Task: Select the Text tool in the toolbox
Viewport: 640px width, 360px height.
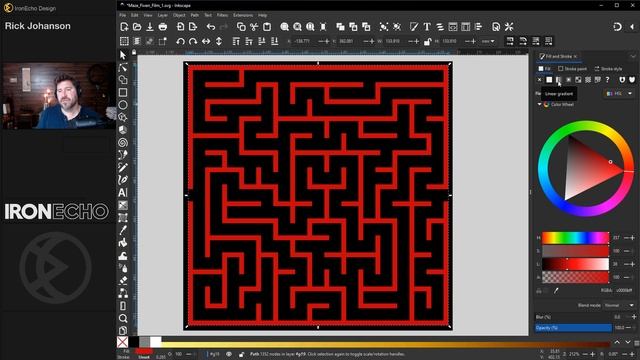Action: pos(123,193)
